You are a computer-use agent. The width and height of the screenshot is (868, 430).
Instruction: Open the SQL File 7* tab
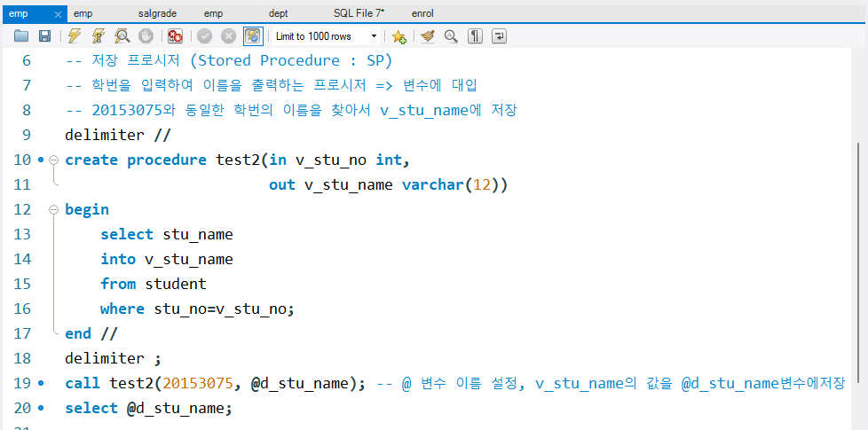pos(359,14)
